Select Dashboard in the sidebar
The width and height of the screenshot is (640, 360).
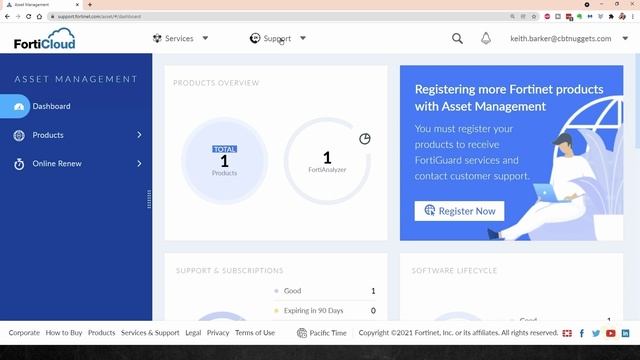pos(51,106)
